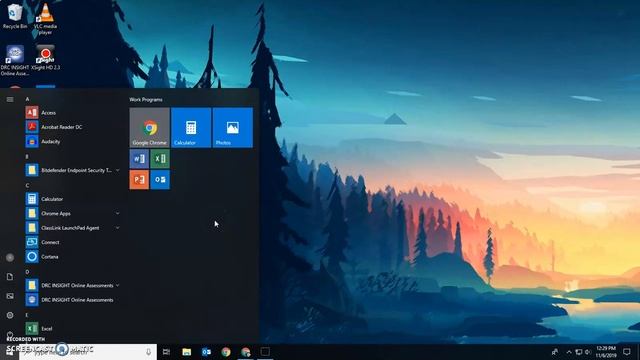
Task: Click the letter C group header
Action: (x=27, y=186)
